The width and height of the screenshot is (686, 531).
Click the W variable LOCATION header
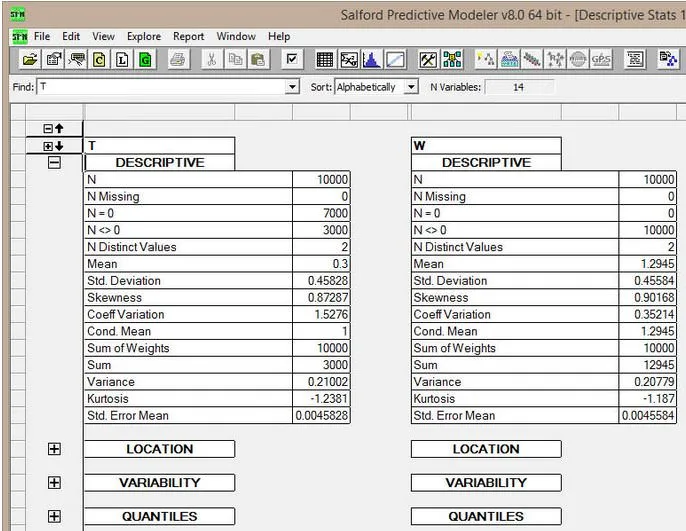pyautogui.click(x=486, y=449)
